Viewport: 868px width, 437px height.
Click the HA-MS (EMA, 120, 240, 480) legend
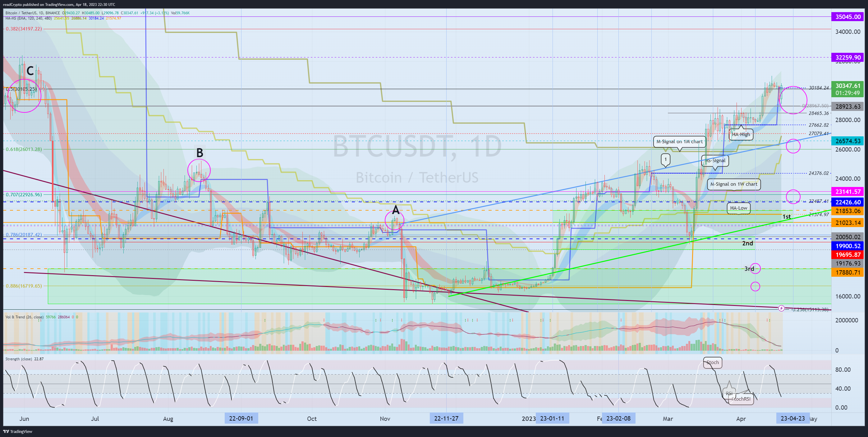coord(29,18)
